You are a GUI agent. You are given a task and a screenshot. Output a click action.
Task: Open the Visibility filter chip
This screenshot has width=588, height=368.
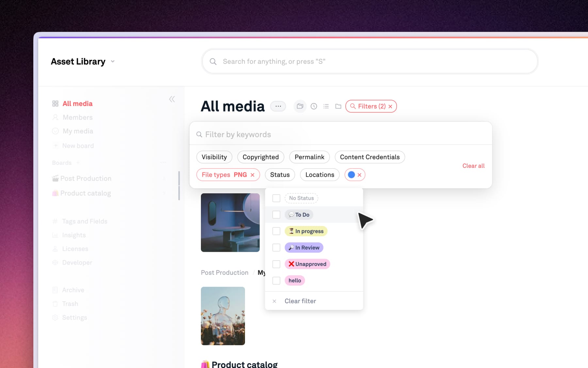214,157
